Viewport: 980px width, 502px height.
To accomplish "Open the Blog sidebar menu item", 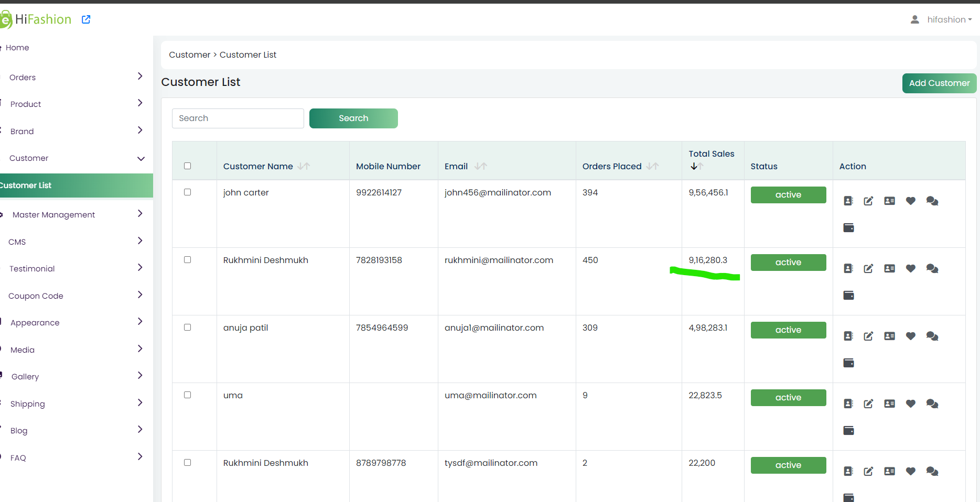I will [x=19, y=431].
